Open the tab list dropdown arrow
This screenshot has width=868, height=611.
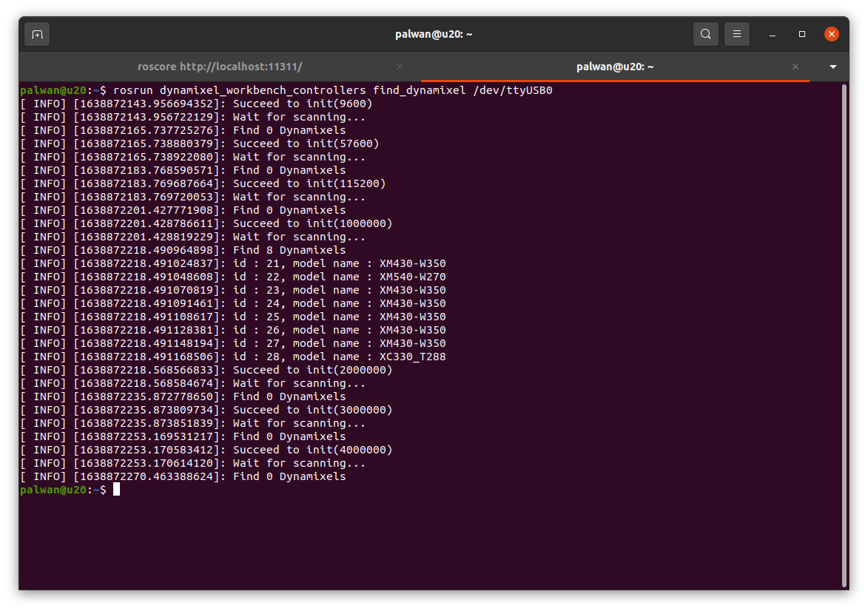832,67
